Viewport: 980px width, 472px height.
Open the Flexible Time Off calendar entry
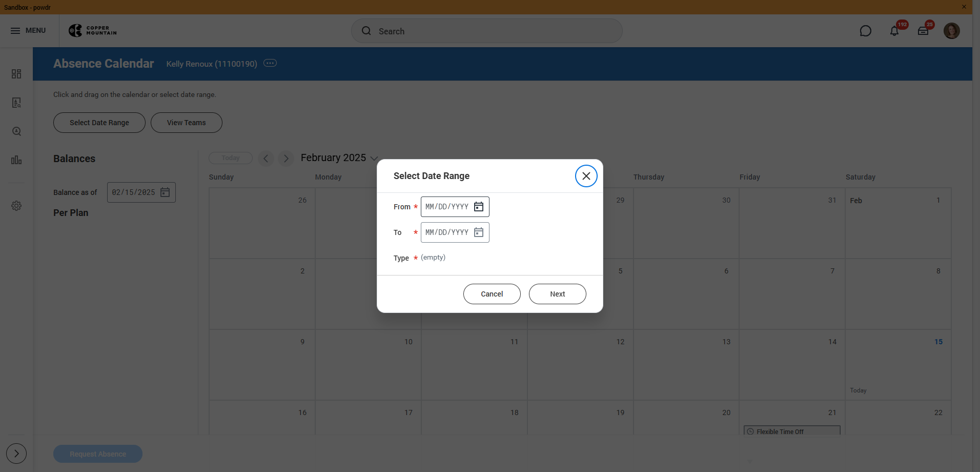(792, 430)
